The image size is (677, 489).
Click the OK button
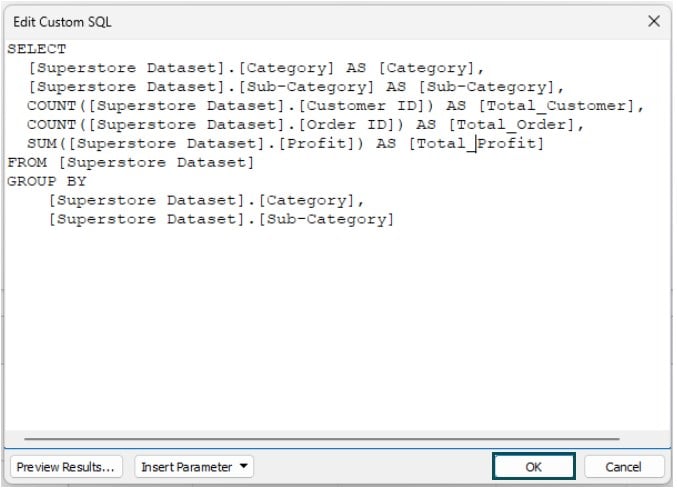534,467
